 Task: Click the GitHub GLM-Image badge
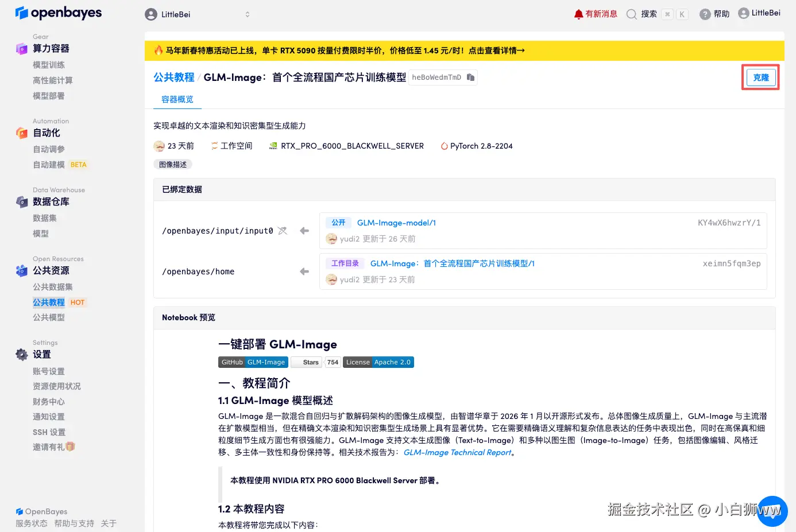253,362
